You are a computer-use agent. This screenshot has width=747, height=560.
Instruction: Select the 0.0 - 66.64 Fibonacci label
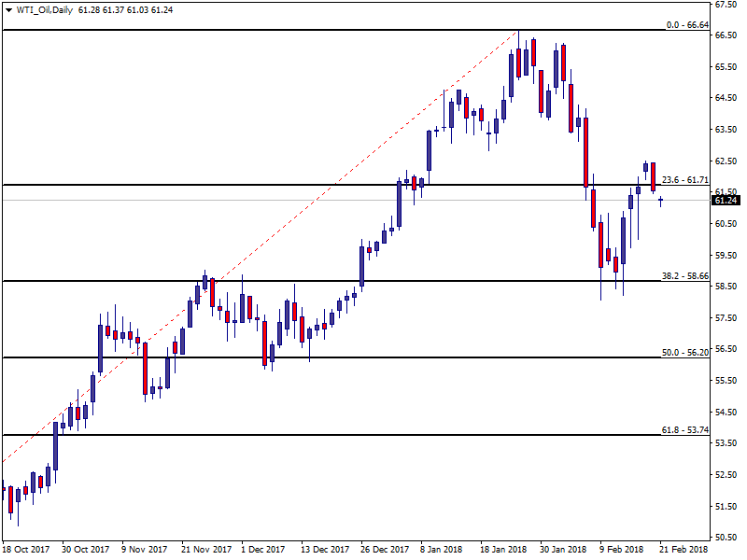687,25
